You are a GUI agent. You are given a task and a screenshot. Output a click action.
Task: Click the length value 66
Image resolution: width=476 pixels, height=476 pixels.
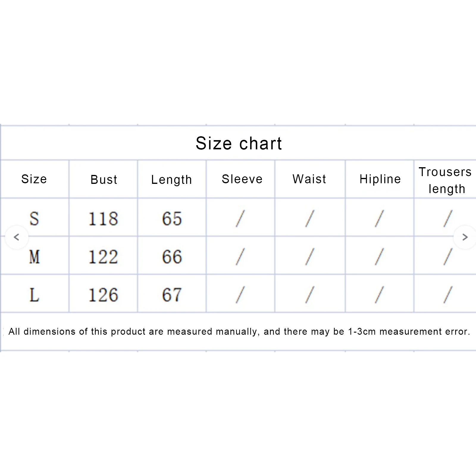(x=172, y=257)
